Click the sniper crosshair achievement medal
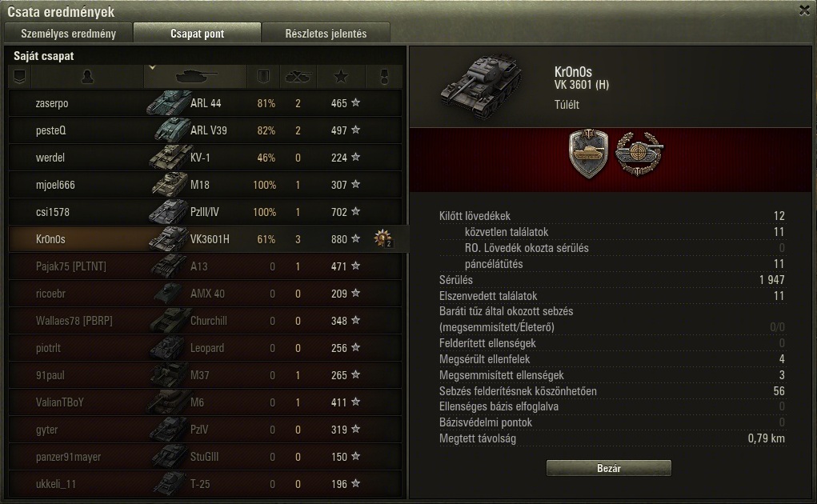This screenshot has height=504, width=817. tap(639, 154)
